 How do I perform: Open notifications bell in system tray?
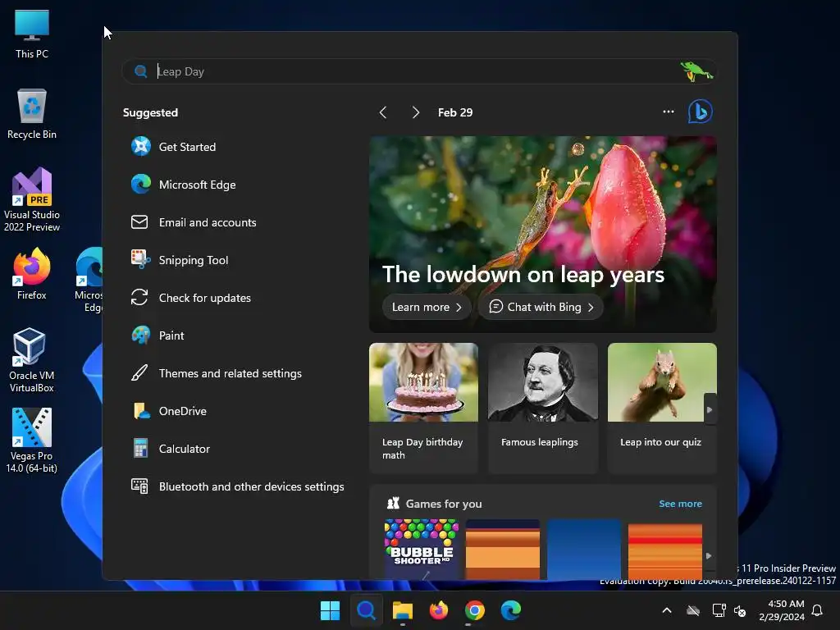click(x=818, y=610)
